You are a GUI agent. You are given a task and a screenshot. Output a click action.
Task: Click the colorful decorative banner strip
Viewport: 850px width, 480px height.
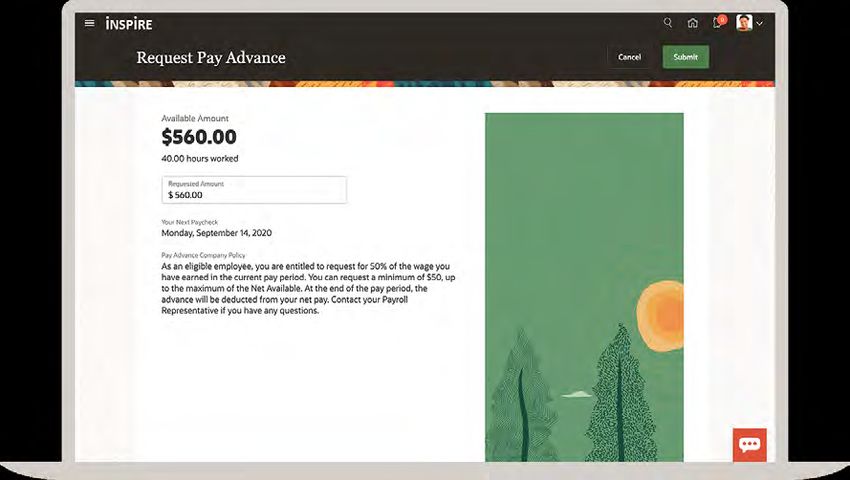(x=424, y=84)
